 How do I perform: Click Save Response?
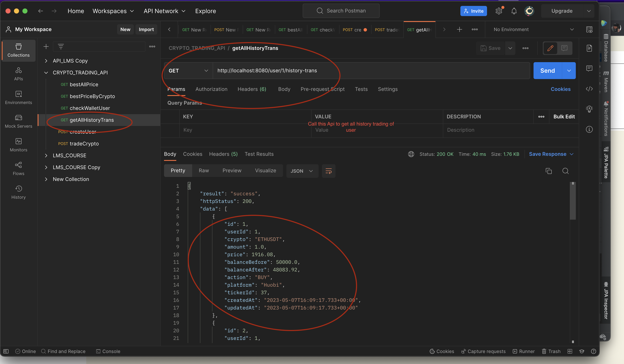click(547, 154)
